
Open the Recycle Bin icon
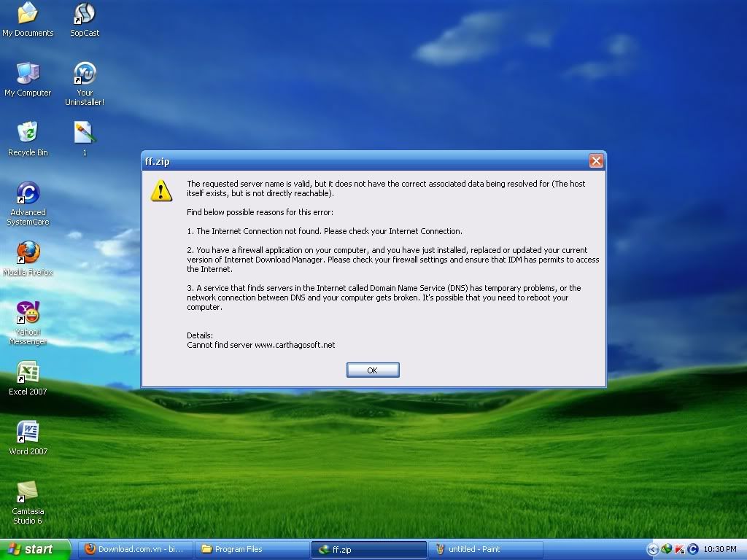(28, 139)
